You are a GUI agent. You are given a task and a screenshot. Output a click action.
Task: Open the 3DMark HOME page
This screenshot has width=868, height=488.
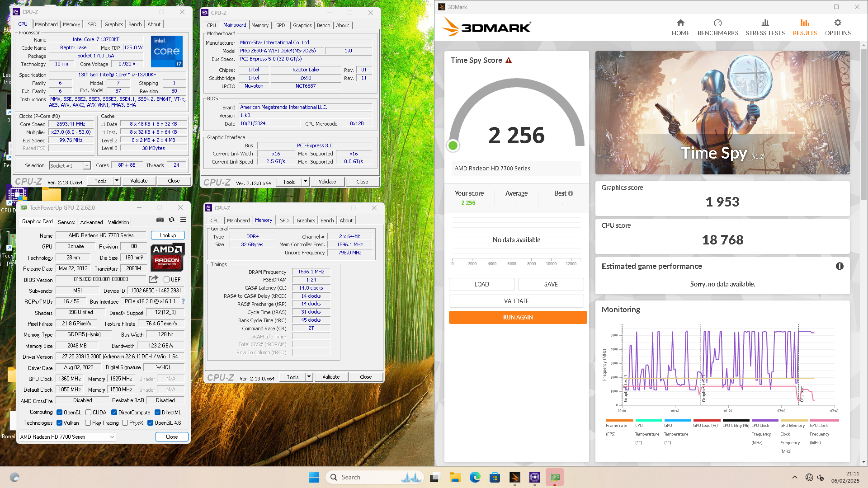[x=680, y=28]
